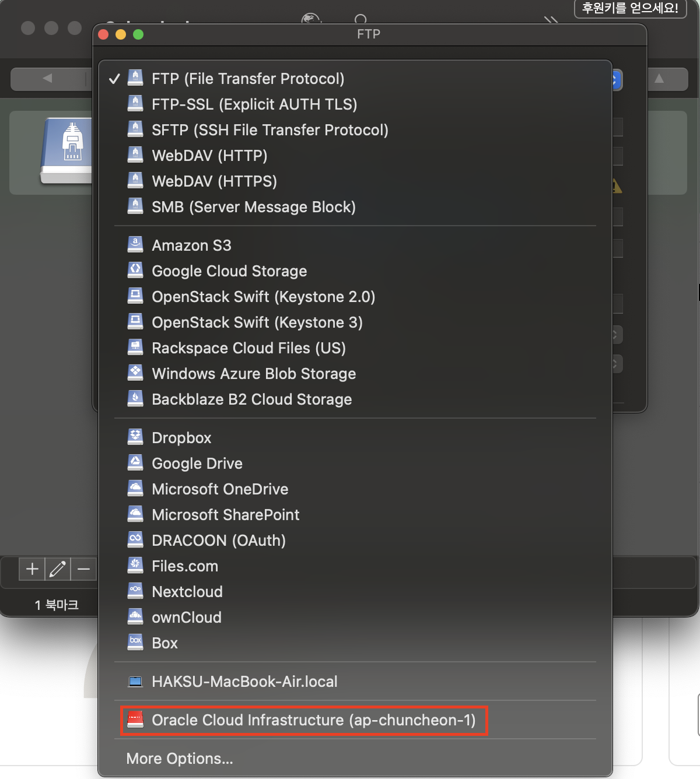This screenshot has height=779, width=700.
Task: Choose Oracle Cloud Infrastructure (ap-chuncheon-1) label
Action: click(314, 720)
